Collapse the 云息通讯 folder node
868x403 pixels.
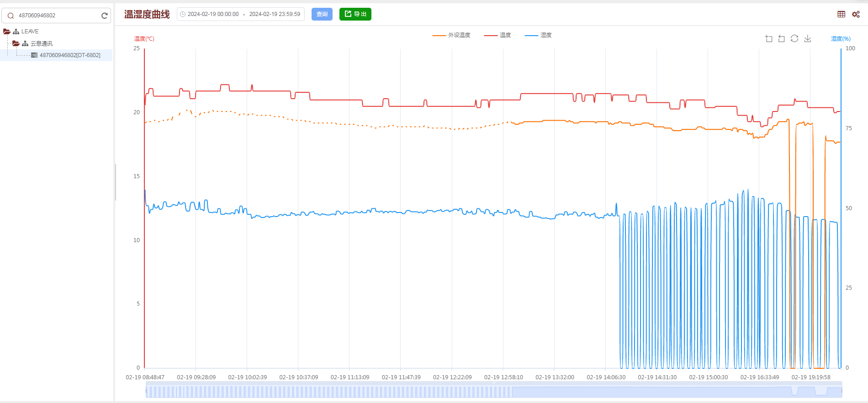tap(16, 43)
